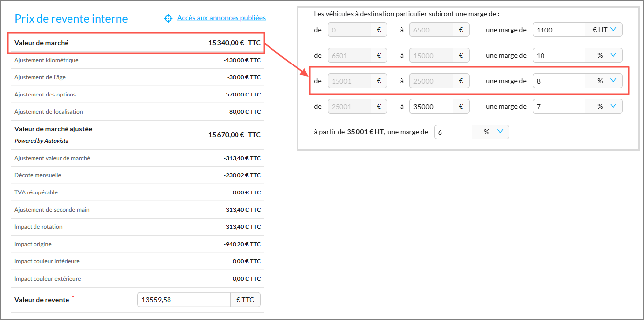Screen dimensions: 644x320
Task: Click the Valeur de revente field 13559,58
Action: (184, 300)
